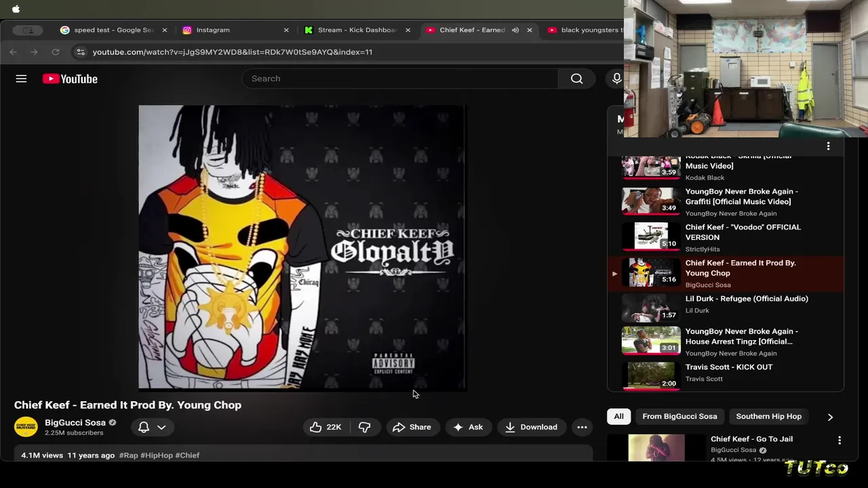This screenshot has height=488, width=868.
Task: Dislike the video with thumbs down
Action: coord(365,427)
